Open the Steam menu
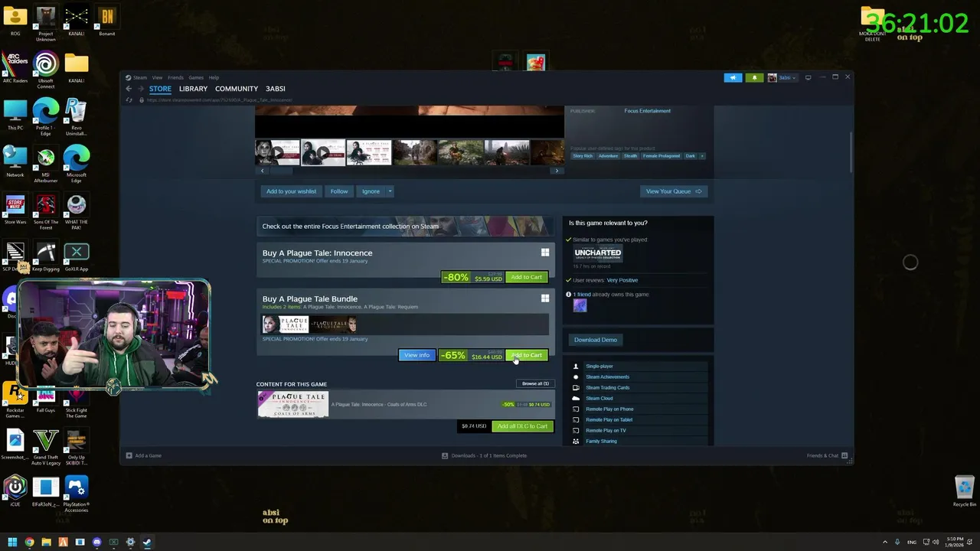 point(140,77)
